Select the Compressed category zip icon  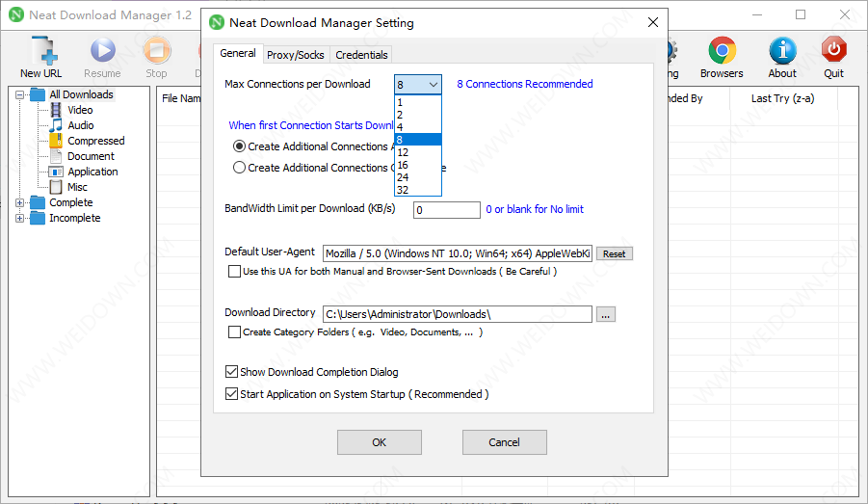tap(56, 141)
